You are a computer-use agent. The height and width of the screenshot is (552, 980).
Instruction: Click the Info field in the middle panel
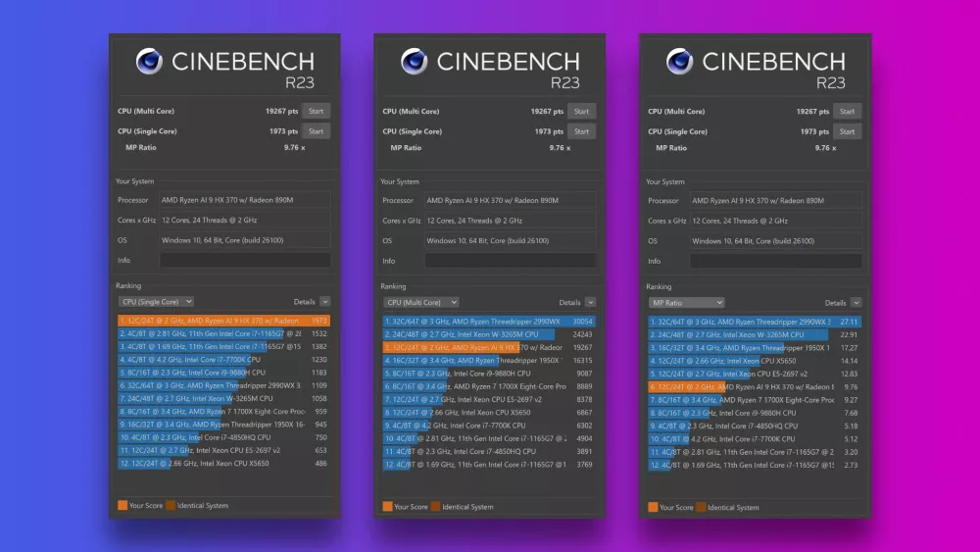(510, 261)
